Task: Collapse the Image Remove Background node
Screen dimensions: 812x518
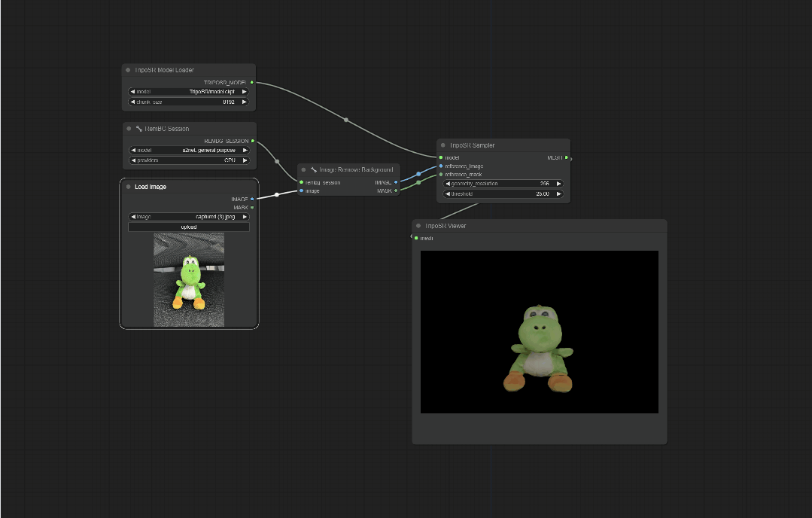Action: 303,169
